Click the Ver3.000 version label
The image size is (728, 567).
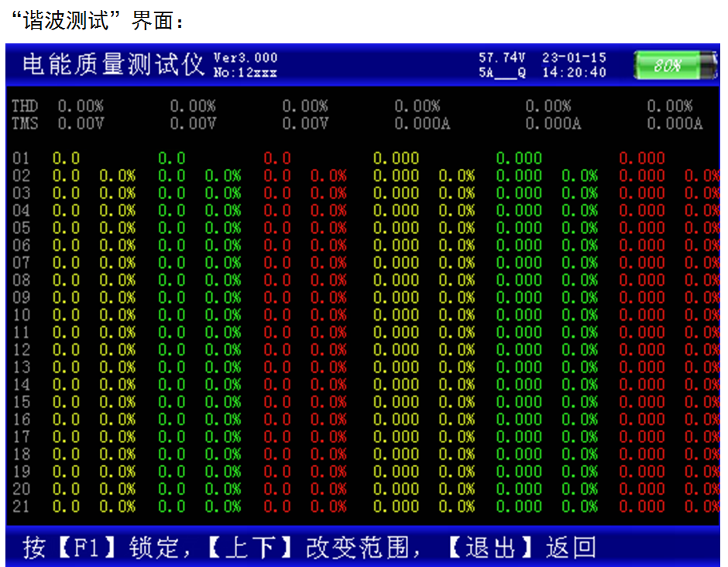(245, 58)
